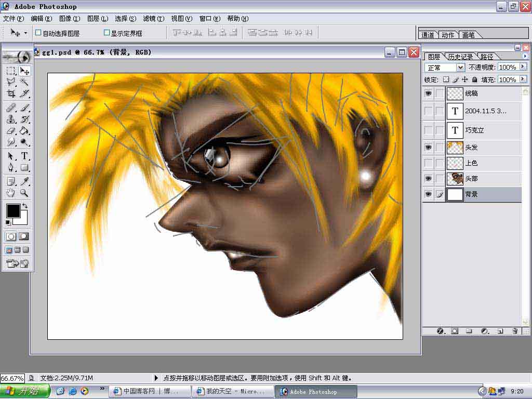
Task: Create new layer set folder icon
Action: coord(469,331)
